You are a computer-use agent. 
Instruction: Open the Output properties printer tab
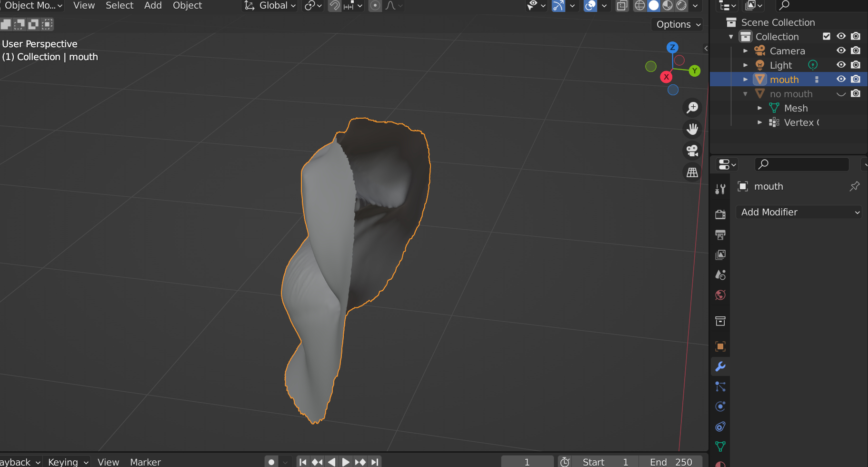click(x=720, y=234)
